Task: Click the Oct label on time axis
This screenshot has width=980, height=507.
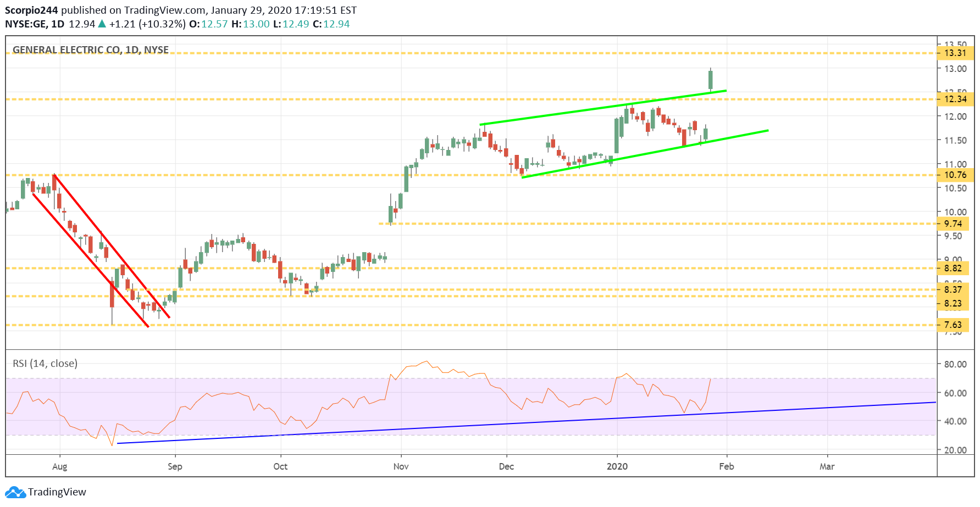Action: 280,467
